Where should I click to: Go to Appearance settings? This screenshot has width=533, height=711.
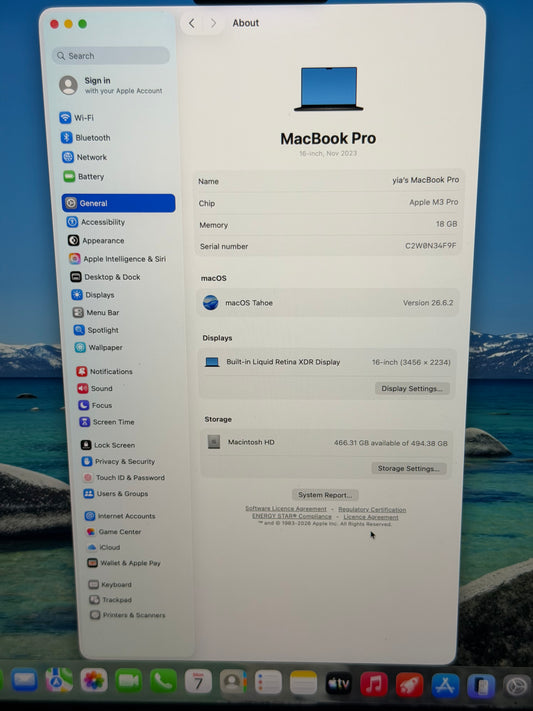(x=96, y=241)
